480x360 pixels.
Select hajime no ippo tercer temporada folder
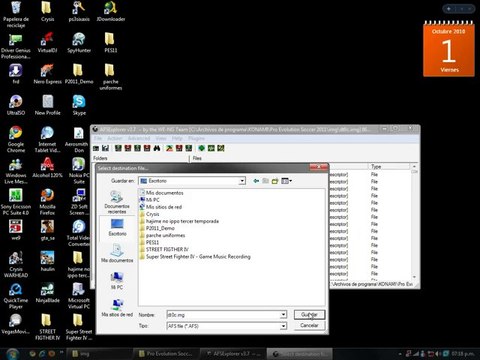tap(179, 221)
